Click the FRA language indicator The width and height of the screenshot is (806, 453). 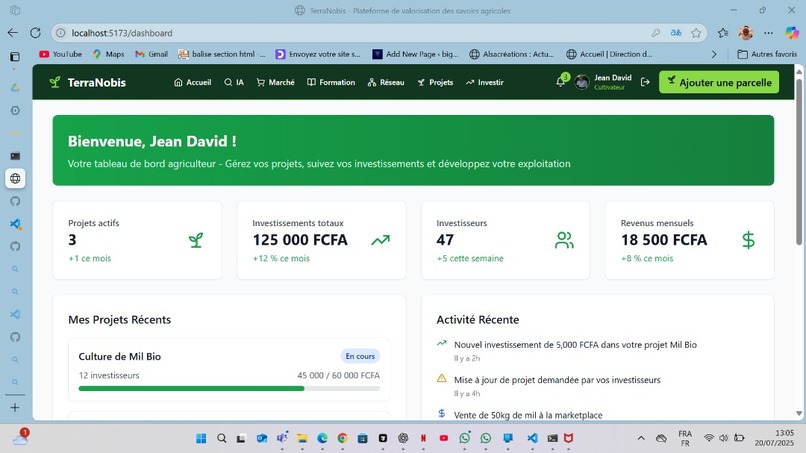(685, 438)
